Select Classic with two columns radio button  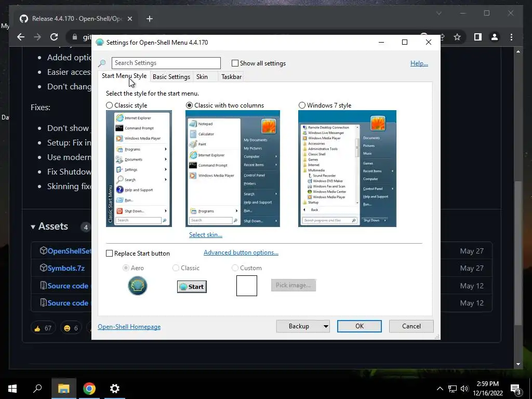point(189,105)
